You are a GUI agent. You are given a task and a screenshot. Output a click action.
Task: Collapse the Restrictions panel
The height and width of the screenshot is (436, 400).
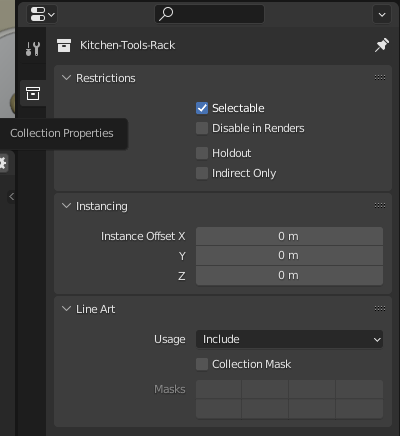pyautogui.click(x=66, y=78)
